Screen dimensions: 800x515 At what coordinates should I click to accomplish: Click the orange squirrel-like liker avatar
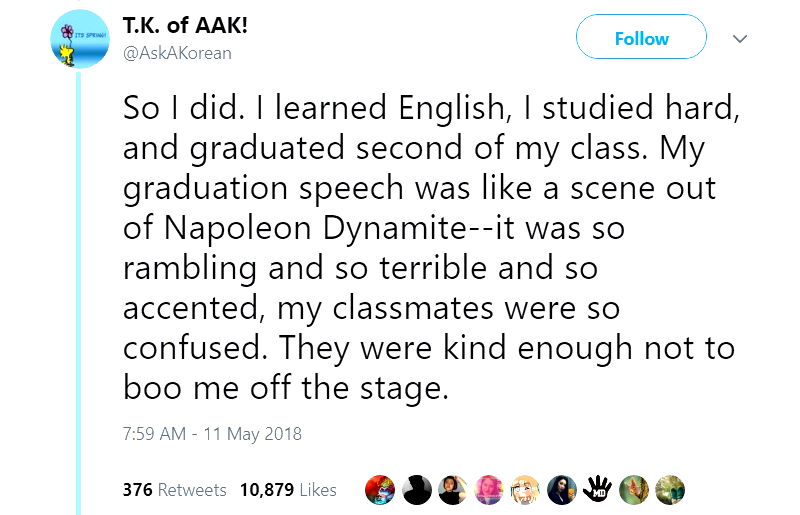(x=634, y=489)
